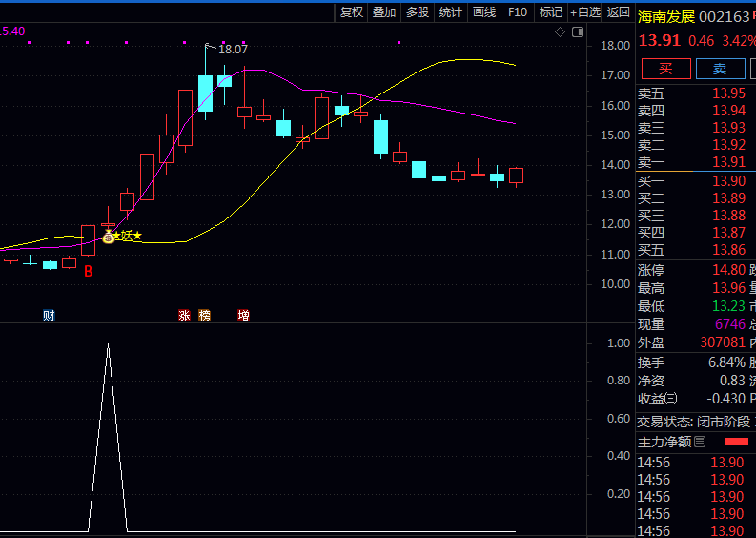Click the 榜 event marker
The image size is (756, 538).
pyautogui.click(x=205, y=315)
